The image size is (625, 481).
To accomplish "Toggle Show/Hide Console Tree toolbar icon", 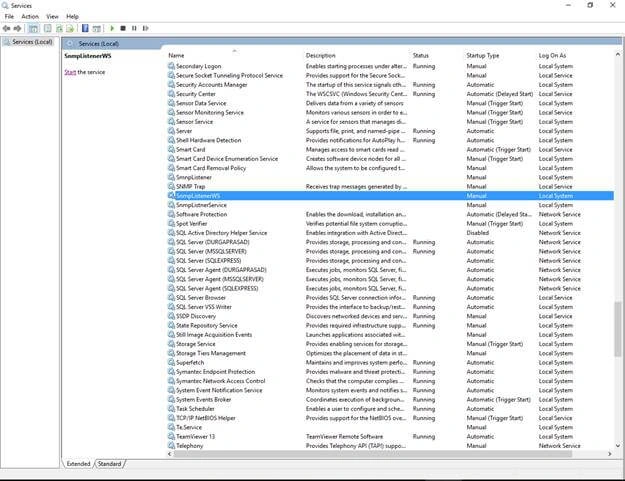I will pyautogui.click(x=33, y=28).
